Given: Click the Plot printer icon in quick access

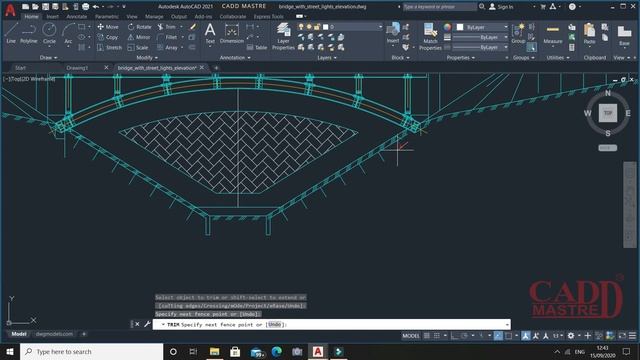Looking at the screenshot, I should 85,7.
